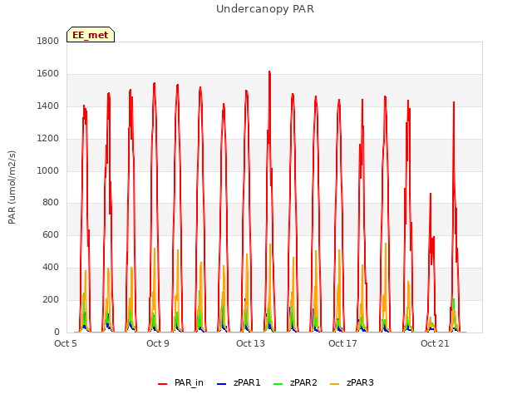Viewport: 532px width, 399px height.
Task: Click the Oct 17 x-axis tick label
Action: [x=342, y=343]
